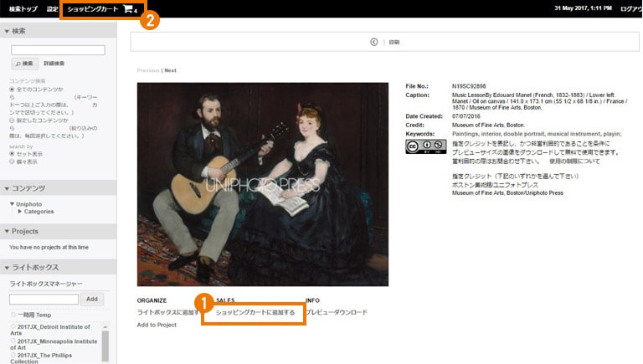Choose セット表示 radio option
This screenshot has height=364, width=643.
click(x=12, y=153)
